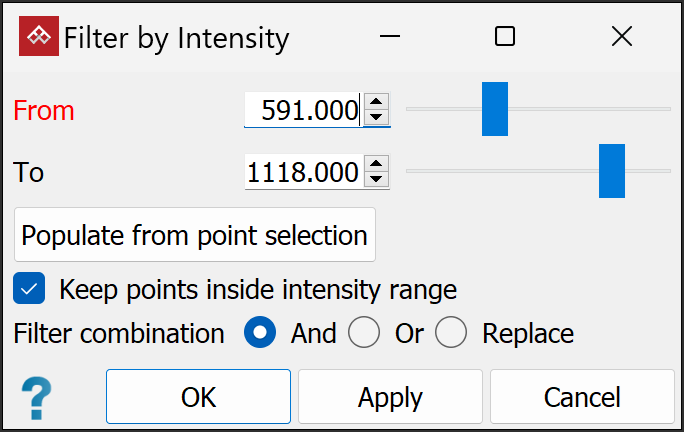Image resolution: width=684 pixels, height=432 pixels.
Task: Select the And filter combination
Action: [x=260, y=333]
